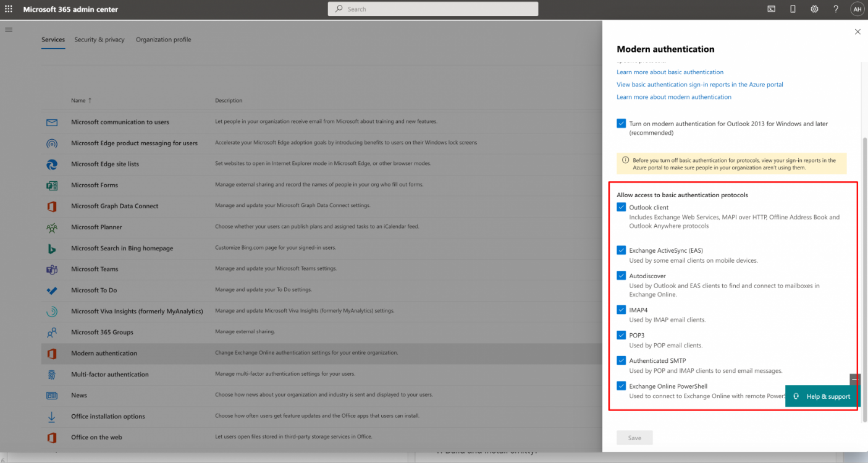Viewport: 868px width, 463px height.
Task: Click the Microsoft Teams service icon
Action: [x=52, y=270]
